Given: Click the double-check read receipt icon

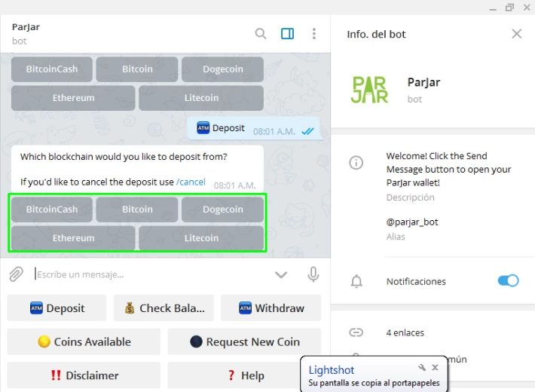Looking at the screenshot, I should 307,131.
